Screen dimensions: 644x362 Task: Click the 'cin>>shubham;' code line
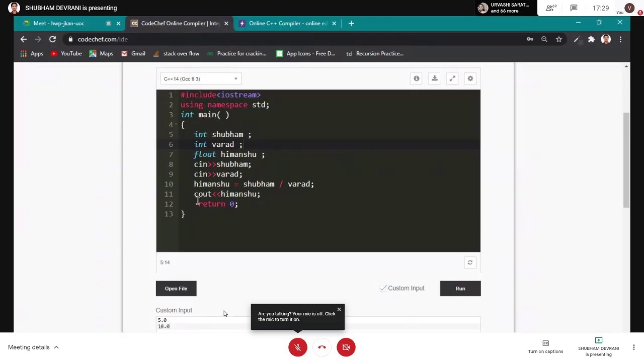pos(222,164)
